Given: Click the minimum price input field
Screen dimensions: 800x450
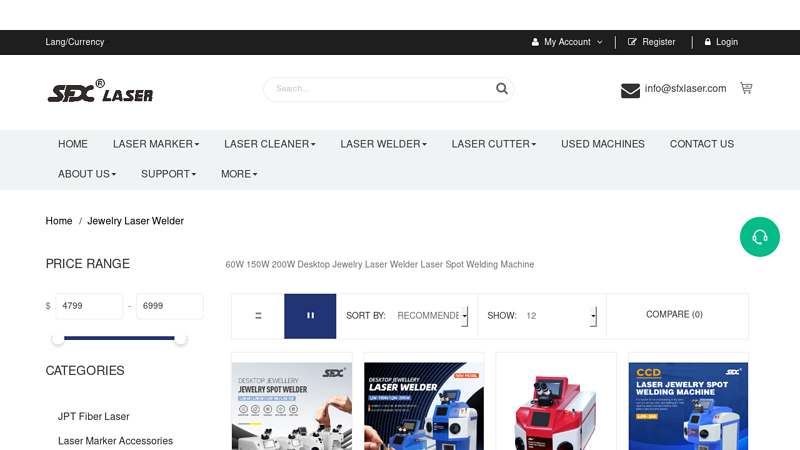Looking at the screenshot, I should pyautogui.click(x=88, y=306).
